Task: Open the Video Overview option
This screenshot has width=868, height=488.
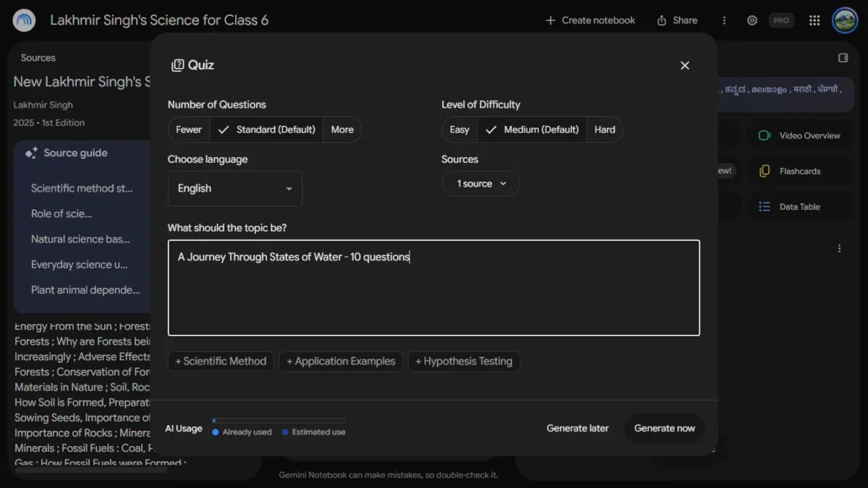Action: click(x=799, y=135)
